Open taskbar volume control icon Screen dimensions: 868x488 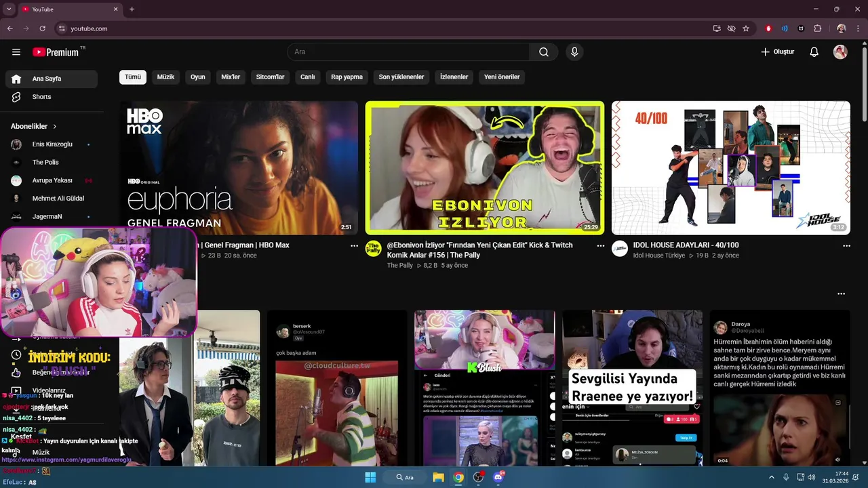[812, 477]
